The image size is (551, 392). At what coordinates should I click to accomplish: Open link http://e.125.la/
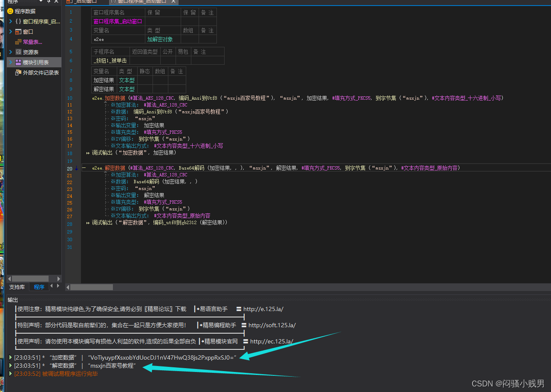pos(263,309)
